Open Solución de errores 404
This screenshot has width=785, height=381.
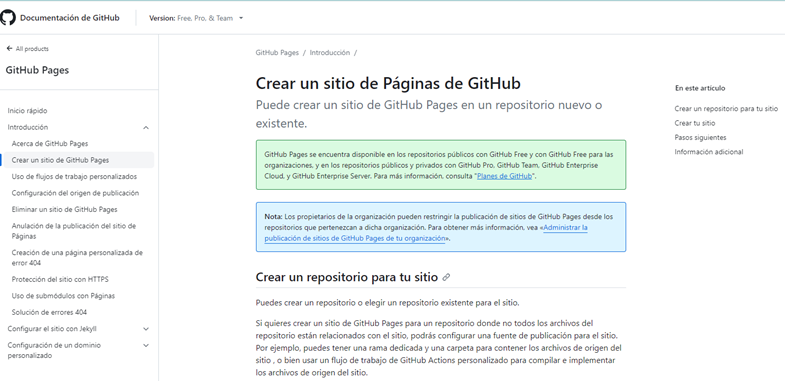coord(49,312)
